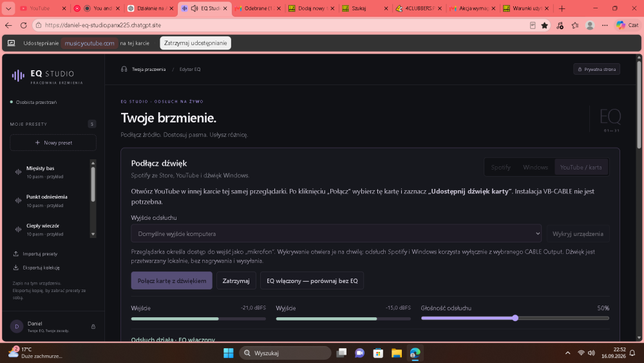Click the preset list scrollbar up arrow

click(93, 163)
